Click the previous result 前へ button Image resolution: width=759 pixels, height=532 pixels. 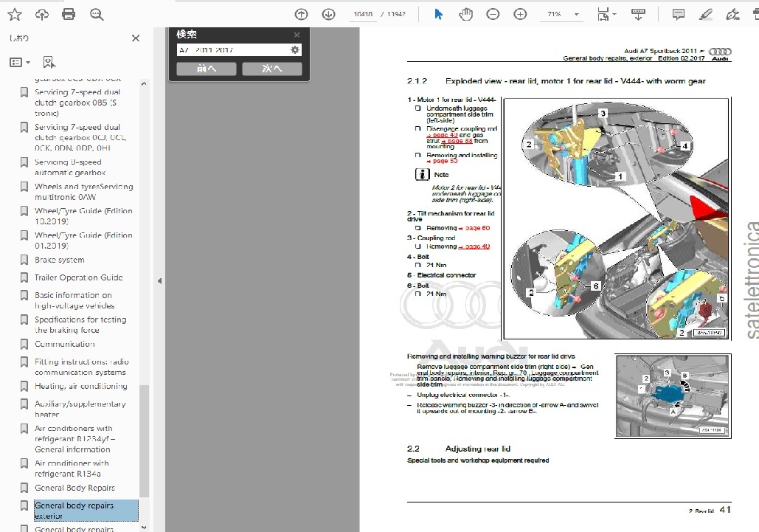tap(207, 69)
